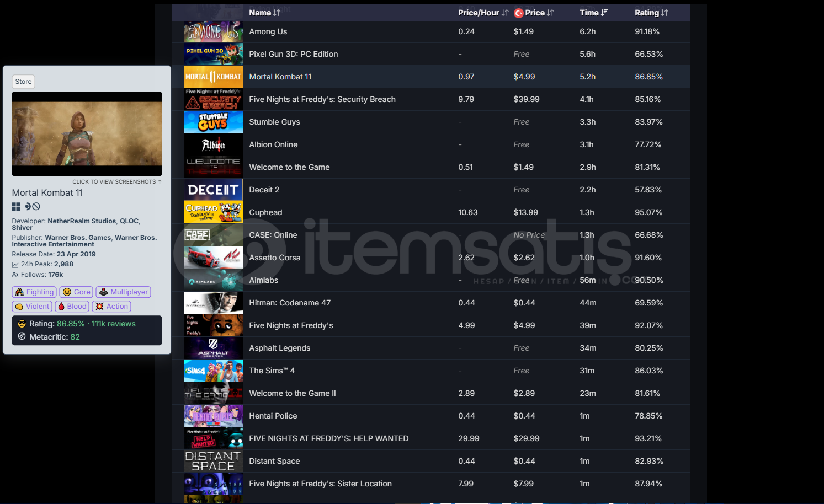824x504 pixels.
Task: Click the $39.99 price for Security Breach
Action: point(527,99)
